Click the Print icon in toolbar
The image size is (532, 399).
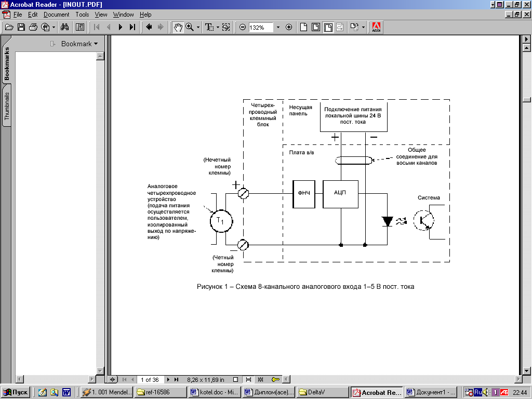pyautogui.click(x=33, y=27)
